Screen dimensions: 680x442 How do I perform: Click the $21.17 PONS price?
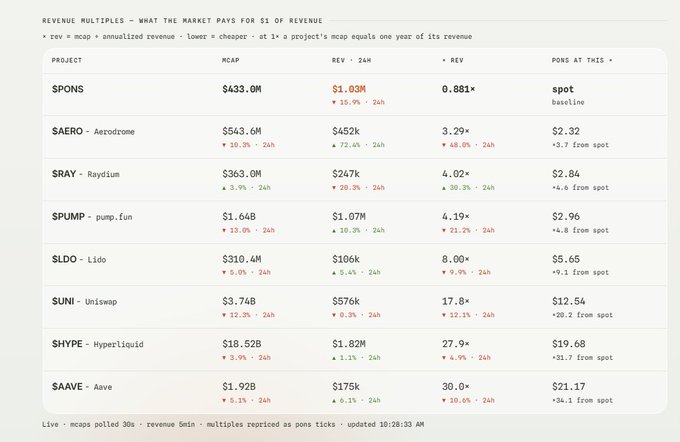point(569,386)
